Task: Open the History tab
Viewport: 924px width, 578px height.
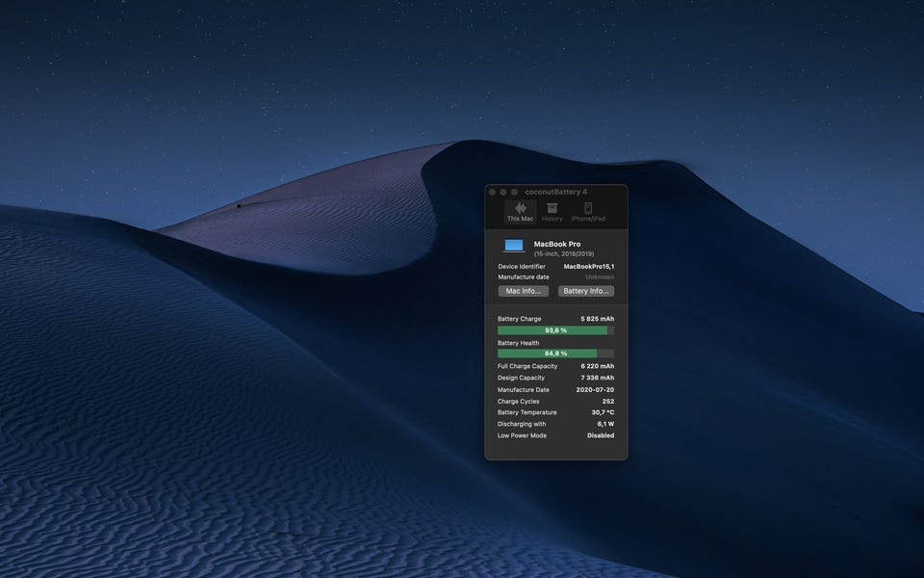Action: [552, 212]
